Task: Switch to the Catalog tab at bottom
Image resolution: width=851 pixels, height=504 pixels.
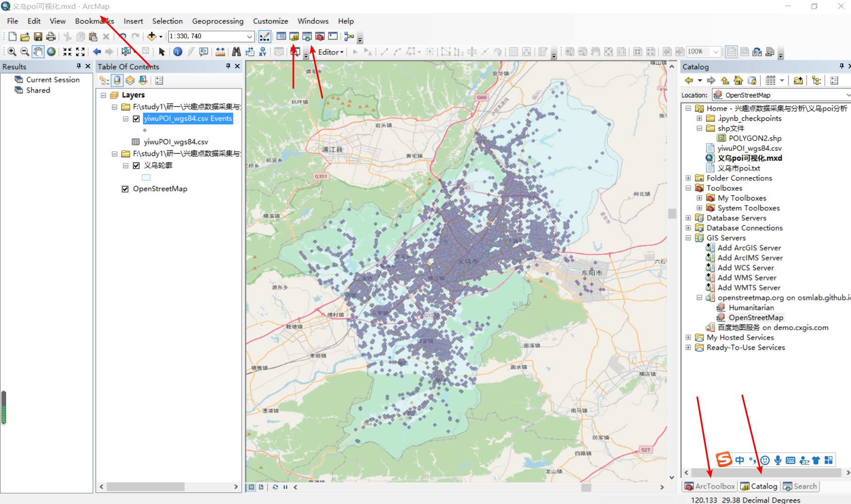Action: [759, 486]
